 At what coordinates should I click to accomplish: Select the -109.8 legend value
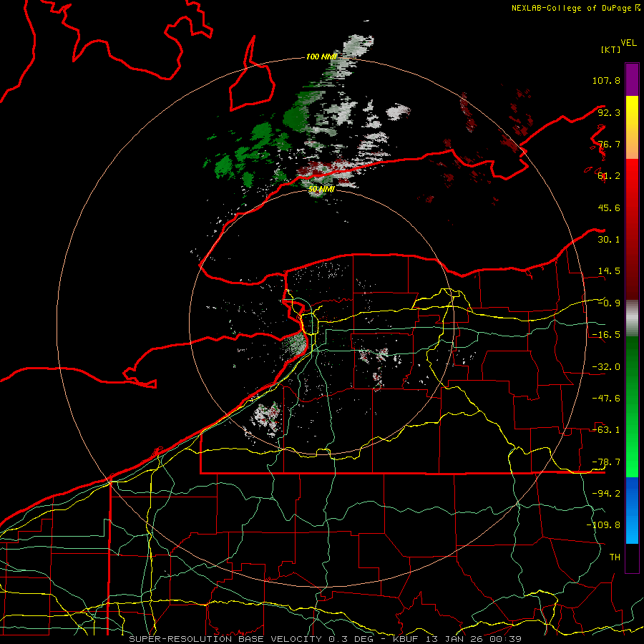[603, 525]
